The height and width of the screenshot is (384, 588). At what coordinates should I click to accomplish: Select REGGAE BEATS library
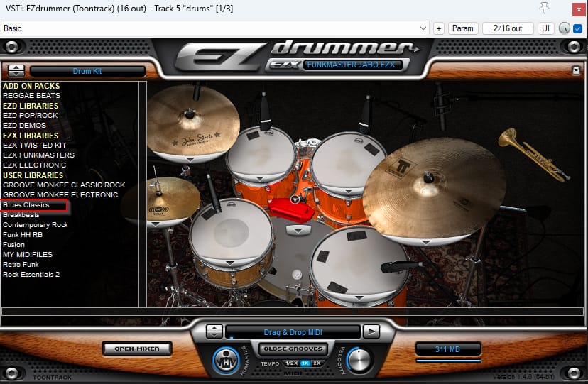pyautogui.click(x=31, y=96)
